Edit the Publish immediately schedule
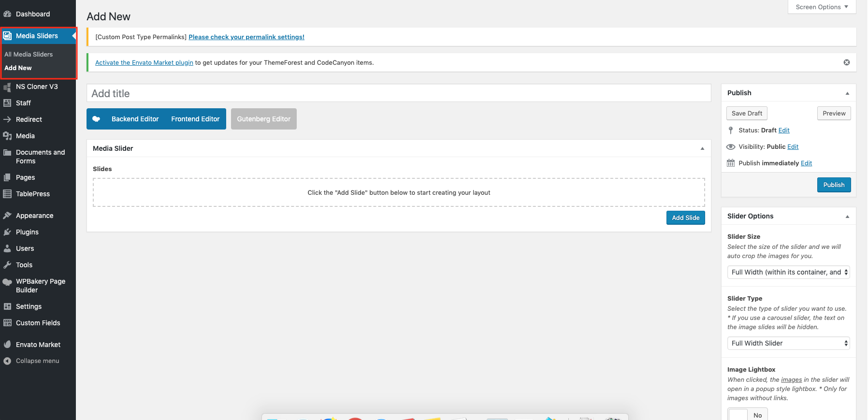Screen dimensions: 868x420 (806, 163)
